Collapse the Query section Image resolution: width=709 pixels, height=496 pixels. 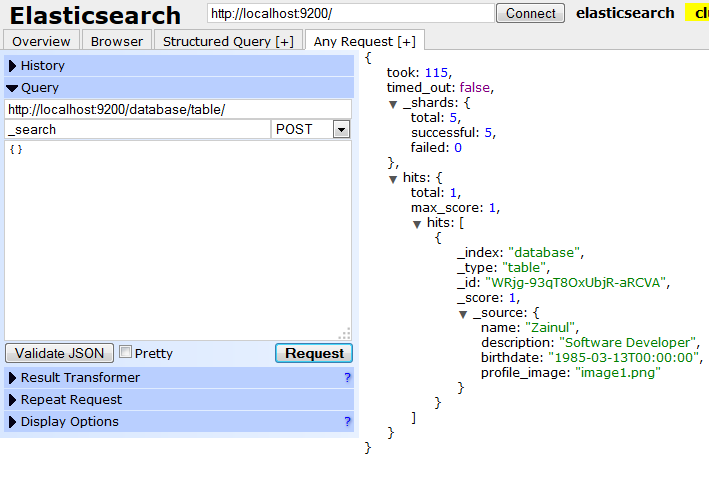179,88
